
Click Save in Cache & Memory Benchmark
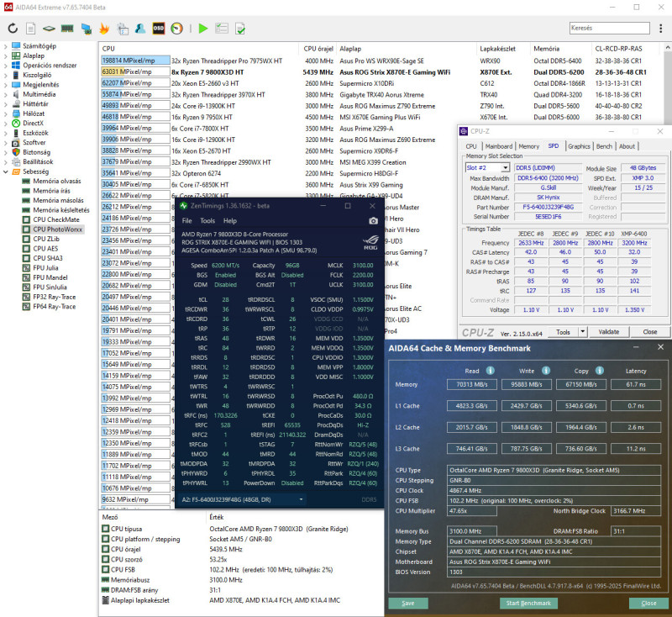point(408,603)
